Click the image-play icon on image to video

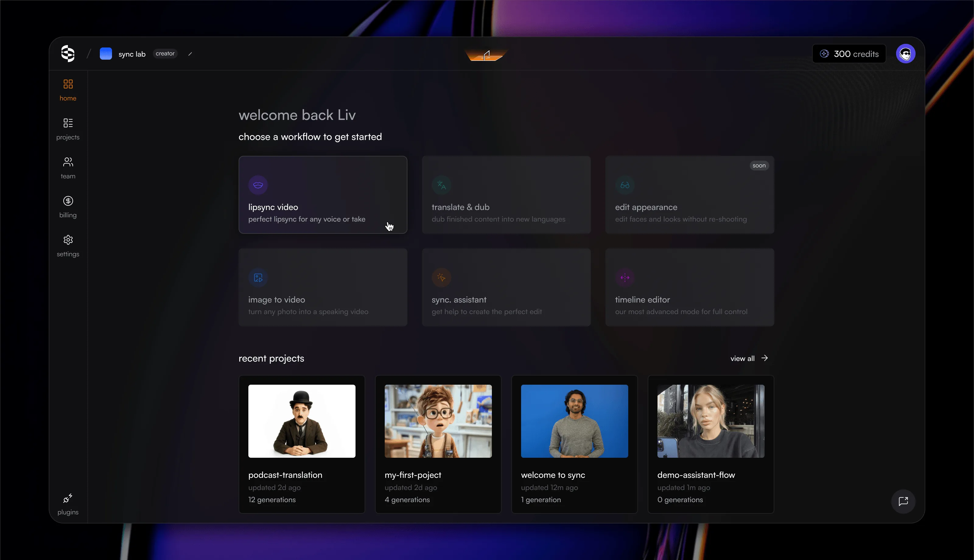pos(258,278)
